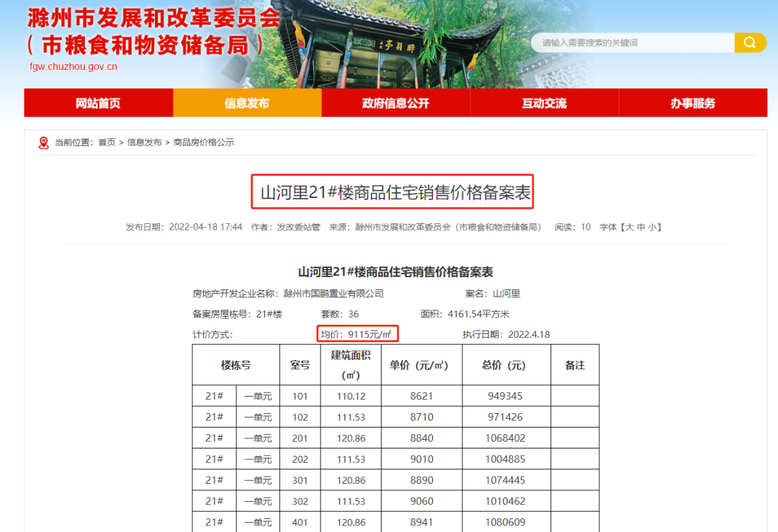Click the 均价：9115元/㎡ text
This screenshot has height=532, width=778.
point(357,334)
